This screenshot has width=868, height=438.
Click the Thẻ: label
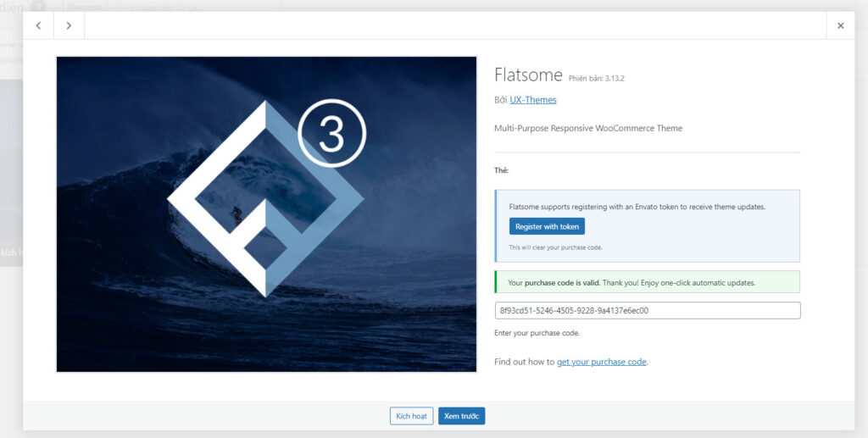click(502, 170)
